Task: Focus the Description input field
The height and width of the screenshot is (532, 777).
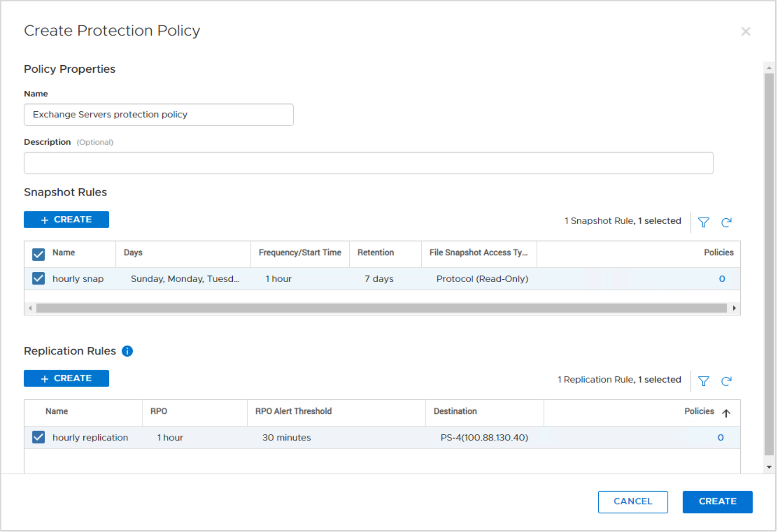Action: (368, 163)
